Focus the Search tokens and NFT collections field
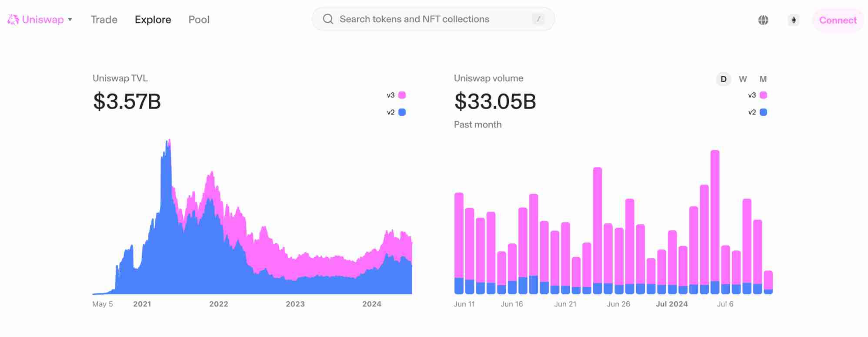 433,19
